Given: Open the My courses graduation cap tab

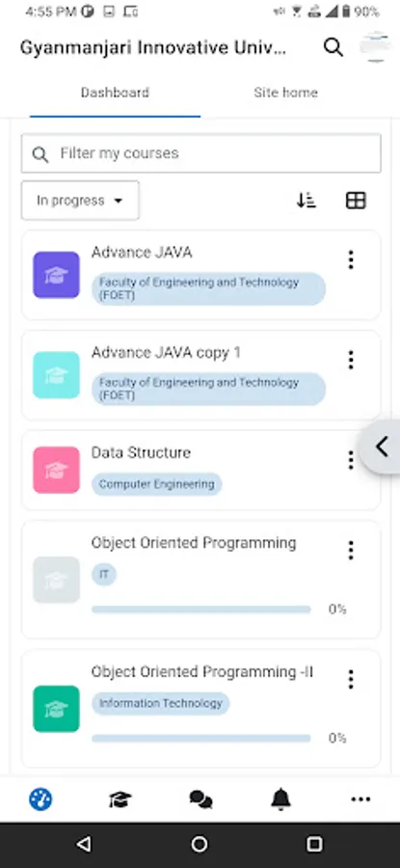Looking at the screenshot, I should pyautogui.click(x=120, y=800).
